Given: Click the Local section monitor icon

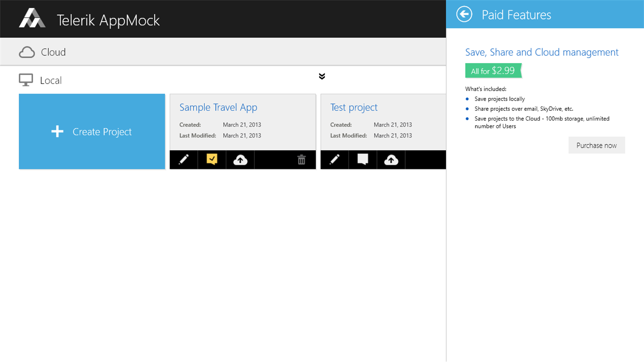Looking at the screenshot, I should pos(26,80).
